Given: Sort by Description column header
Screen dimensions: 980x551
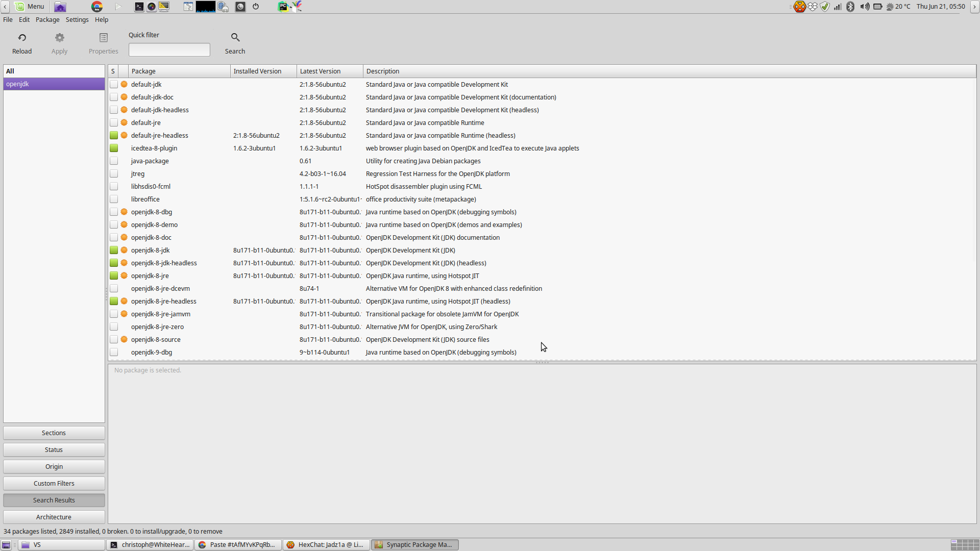Looking at the screenshot, I should coord(669,71).
